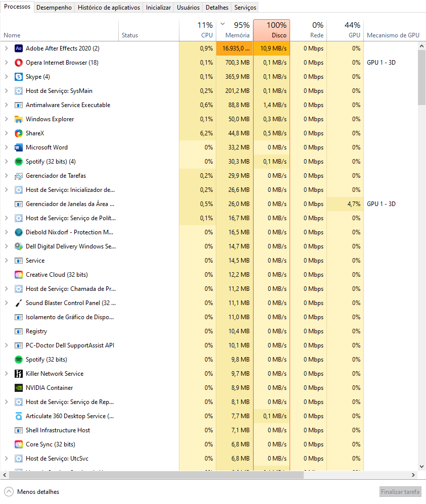Select the Windows Explorer folder icon
The height and width of the screenshot is (504, 426).
tap(19, 119)
